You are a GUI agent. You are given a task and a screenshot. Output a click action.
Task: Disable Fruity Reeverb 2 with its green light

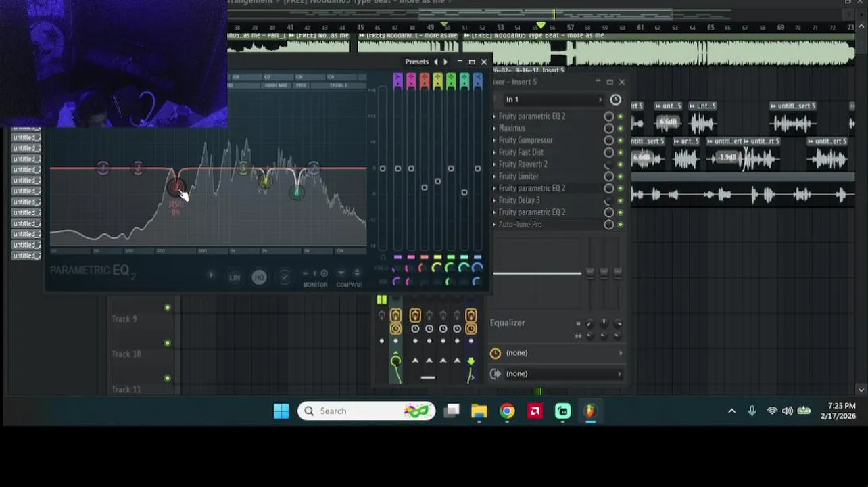tap(621, 164)
